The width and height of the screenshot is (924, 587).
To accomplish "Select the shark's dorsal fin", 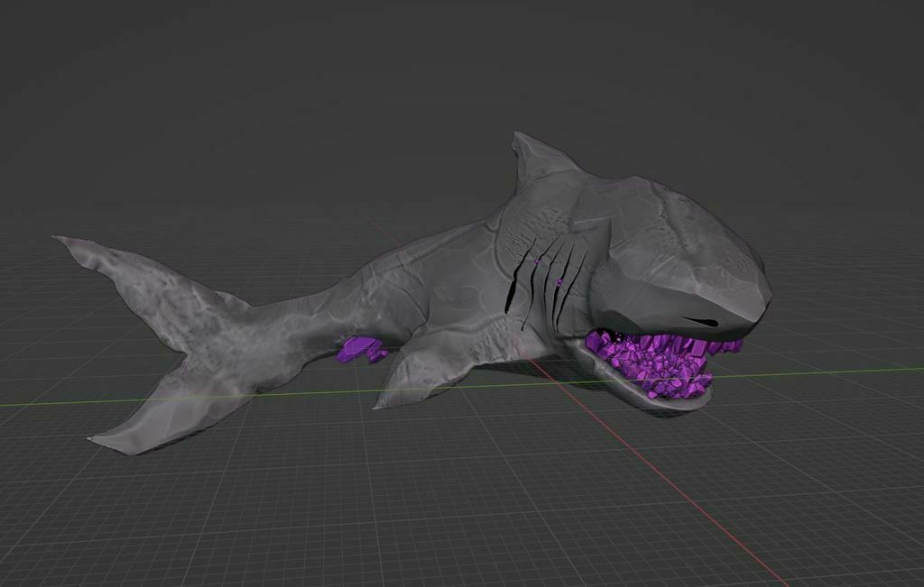I will (536, 159).
